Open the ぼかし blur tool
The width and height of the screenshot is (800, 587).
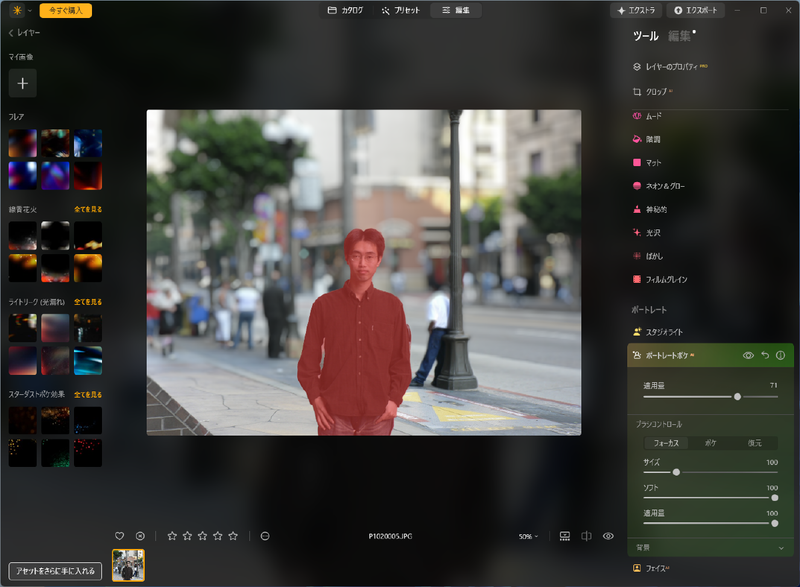[647, 256]
